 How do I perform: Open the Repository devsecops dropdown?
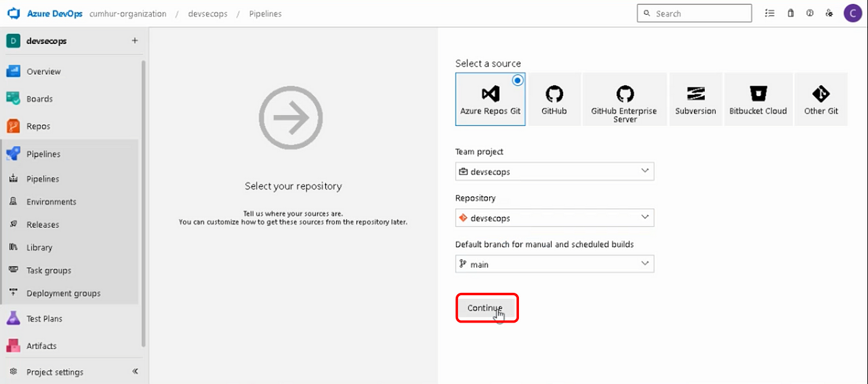point(554,218)
